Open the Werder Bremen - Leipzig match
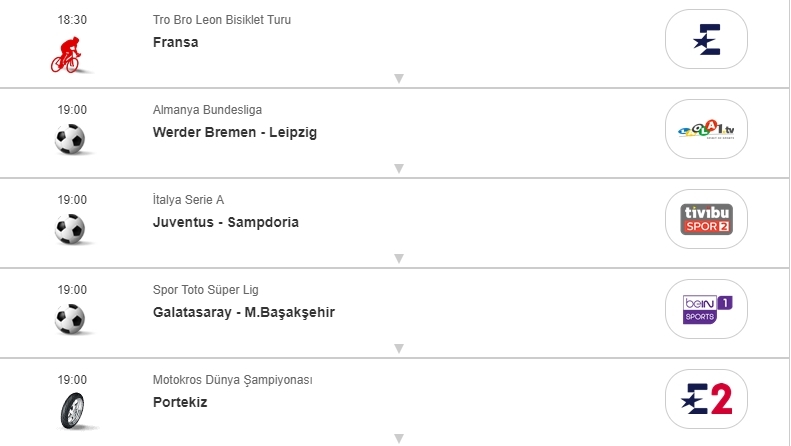The height and width of the screenshot is (446, 791). tap(235, 132)
